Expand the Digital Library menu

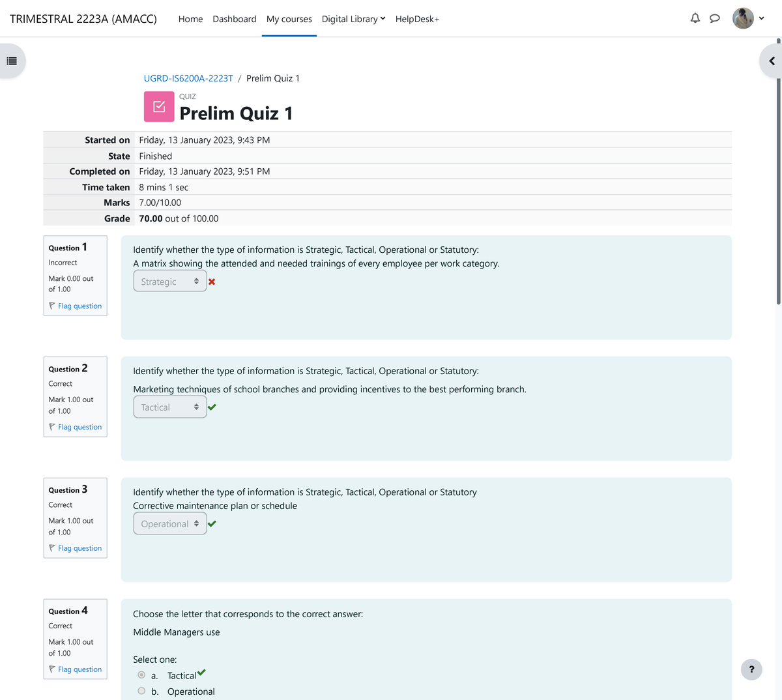pyautogui.click(x=353, y=19)
